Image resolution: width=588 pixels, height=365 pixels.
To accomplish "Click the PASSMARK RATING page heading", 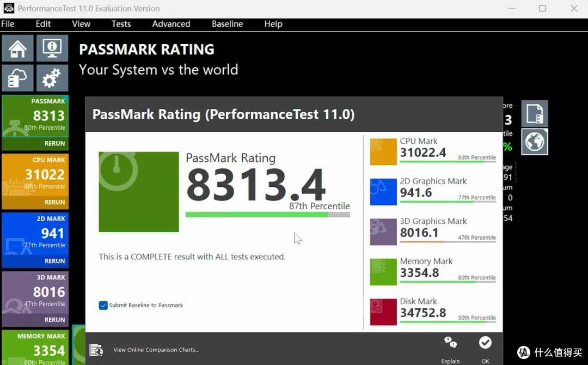I will coord(146,50).
